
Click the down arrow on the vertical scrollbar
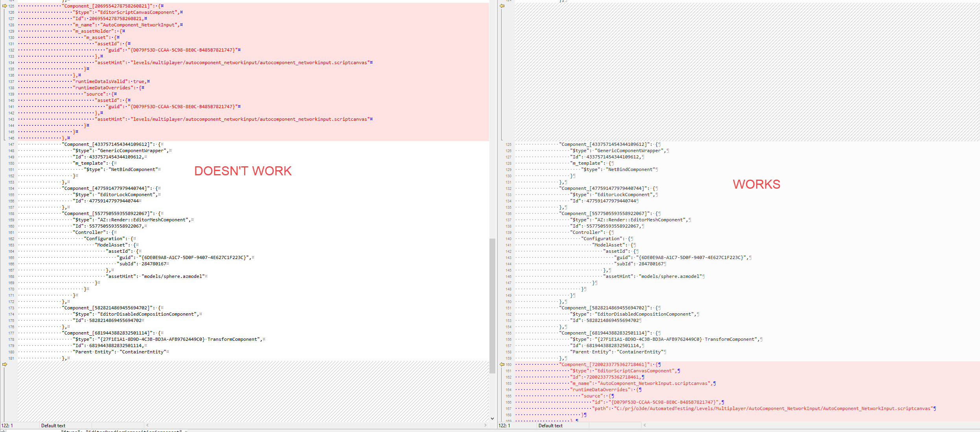[x=493, y=418]
